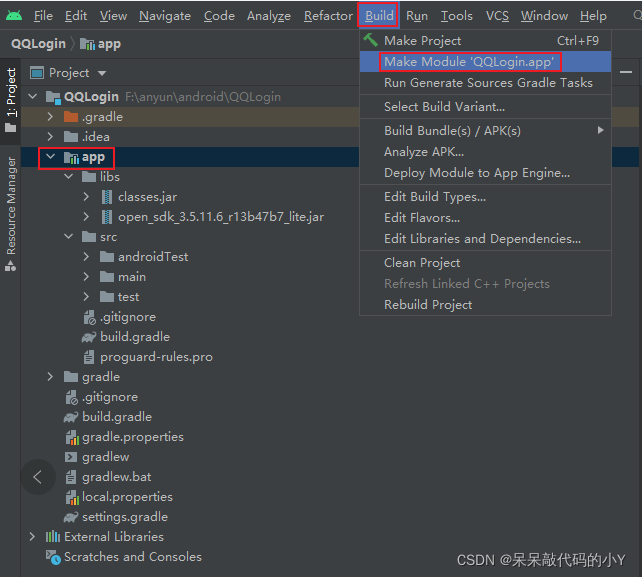The image size is (642, 577).
Task: Click the proguard-rules.pro file icon
Action: [89, 357]
